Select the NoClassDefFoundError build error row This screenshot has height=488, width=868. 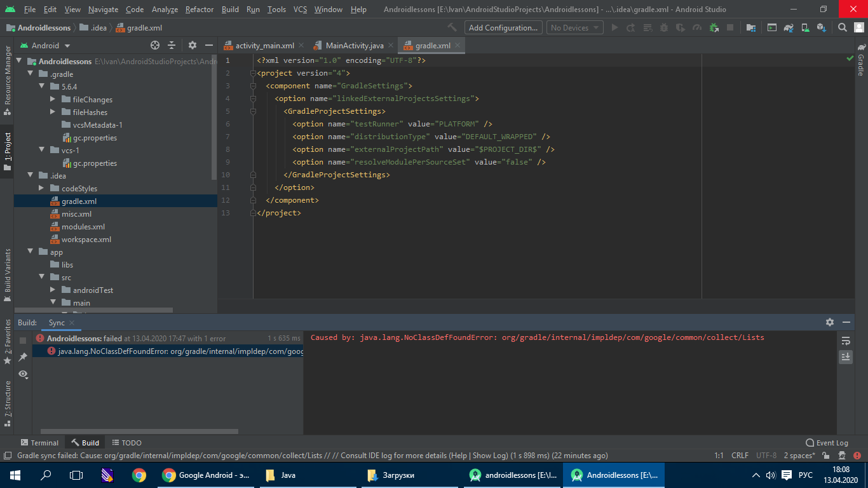tap(168, 351)
